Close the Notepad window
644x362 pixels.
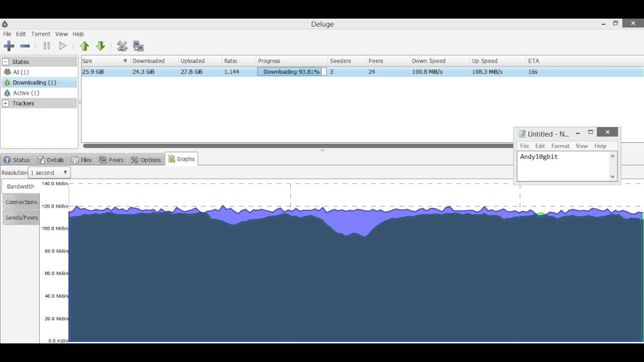[607, 132]
